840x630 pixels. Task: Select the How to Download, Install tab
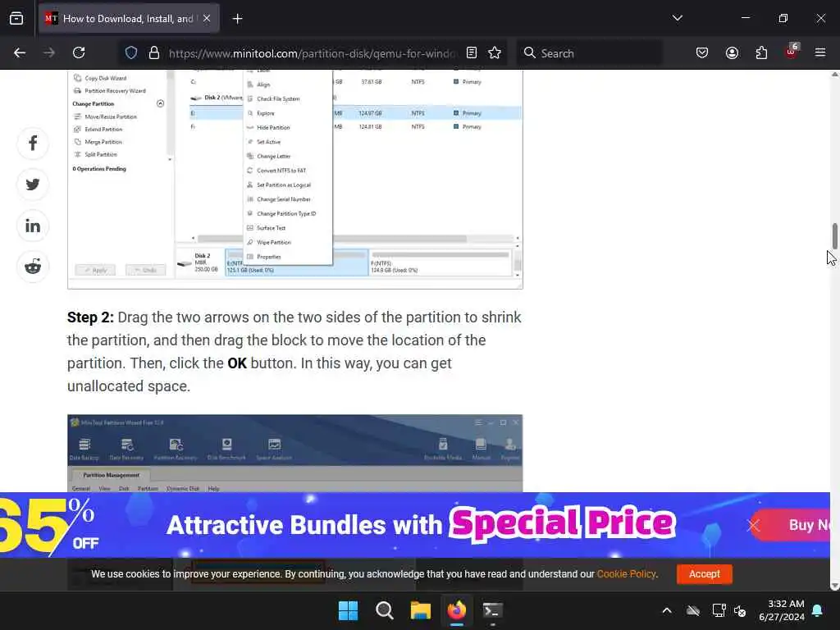coord(129,19)
